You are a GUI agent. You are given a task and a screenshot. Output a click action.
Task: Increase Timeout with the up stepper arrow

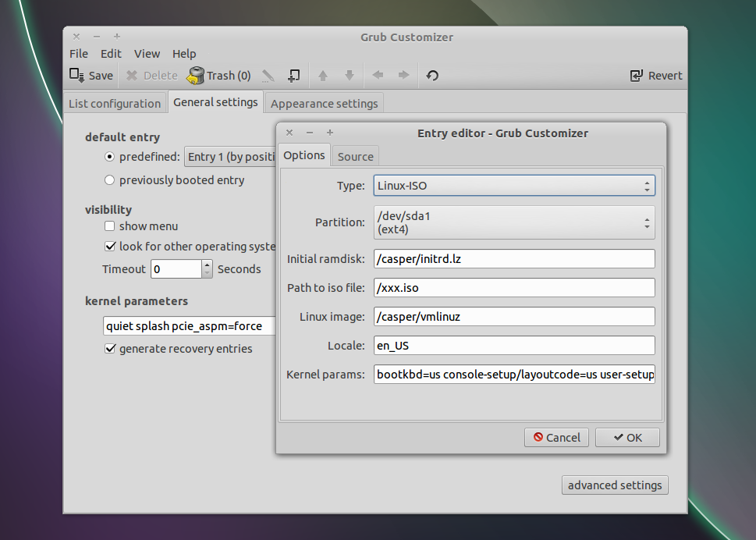pyautogui.click(x=208, y=265)
